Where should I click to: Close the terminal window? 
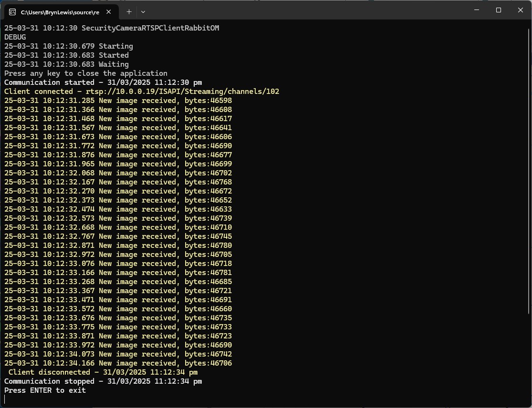(521, 10)
